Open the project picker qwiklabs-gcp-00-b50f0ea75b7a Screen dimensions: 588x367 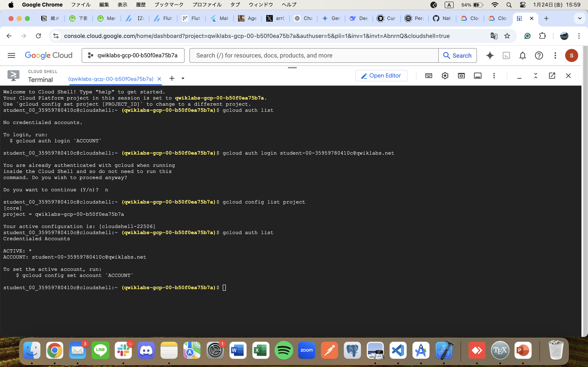pos(133,55)
